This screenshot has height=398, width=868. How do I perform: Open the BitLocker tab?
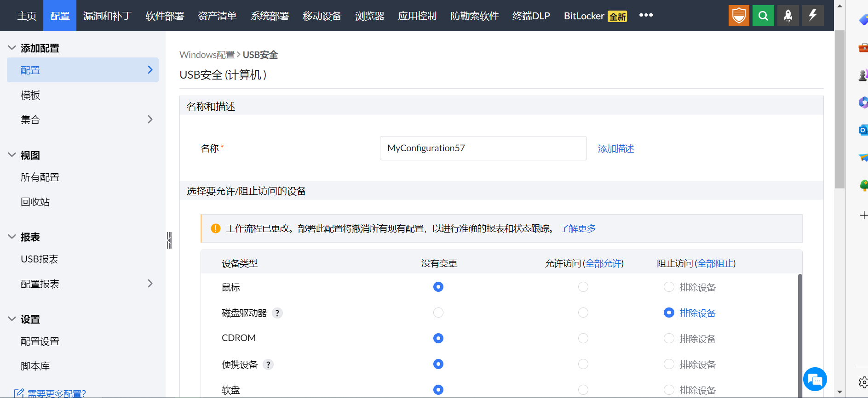pos(595,16)
